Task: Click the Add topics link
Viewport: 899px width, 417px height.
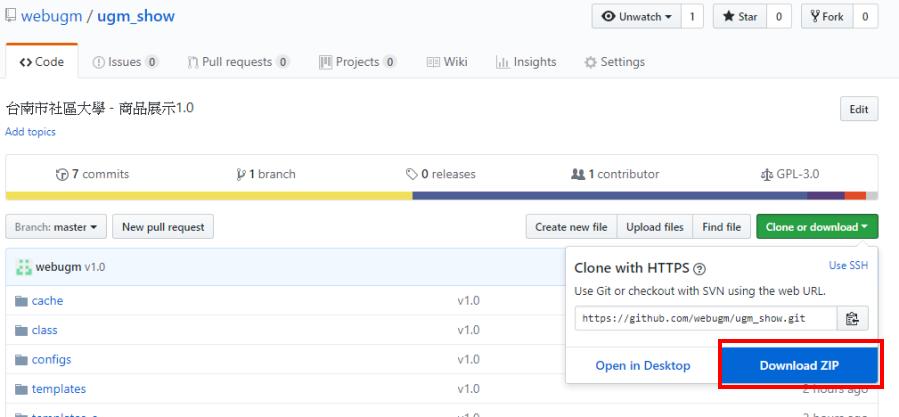Action: coord(30,132)
